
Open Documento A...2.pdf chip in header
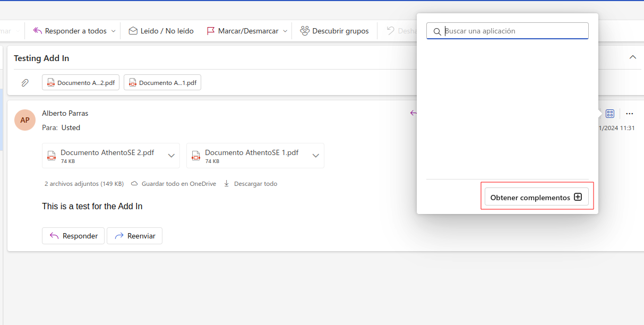point(81,83)
